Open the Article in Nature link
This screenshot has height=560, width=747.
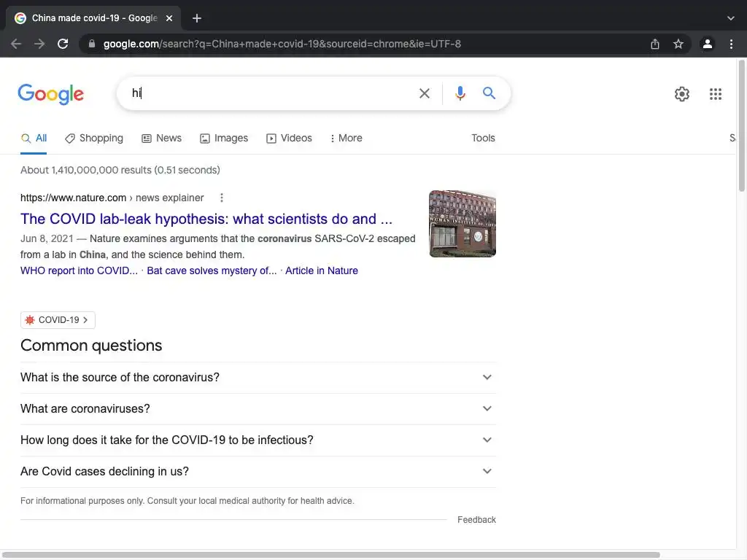322,271
